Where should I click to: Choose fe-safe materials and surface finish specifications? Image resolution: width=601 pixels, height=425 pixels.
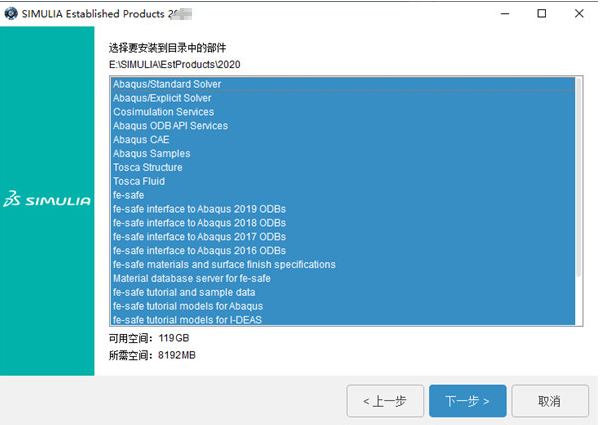click(x=343, y=264)
